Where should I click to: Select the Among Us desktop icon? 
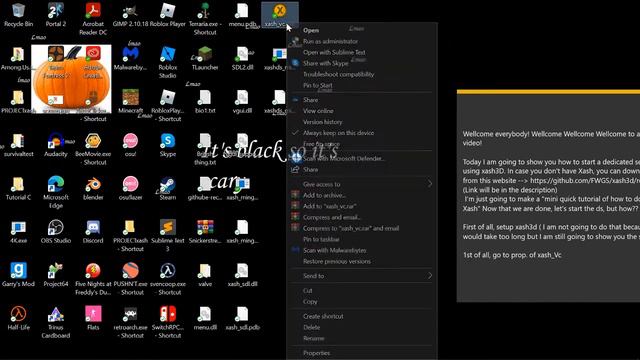click(x=17, y=58)
